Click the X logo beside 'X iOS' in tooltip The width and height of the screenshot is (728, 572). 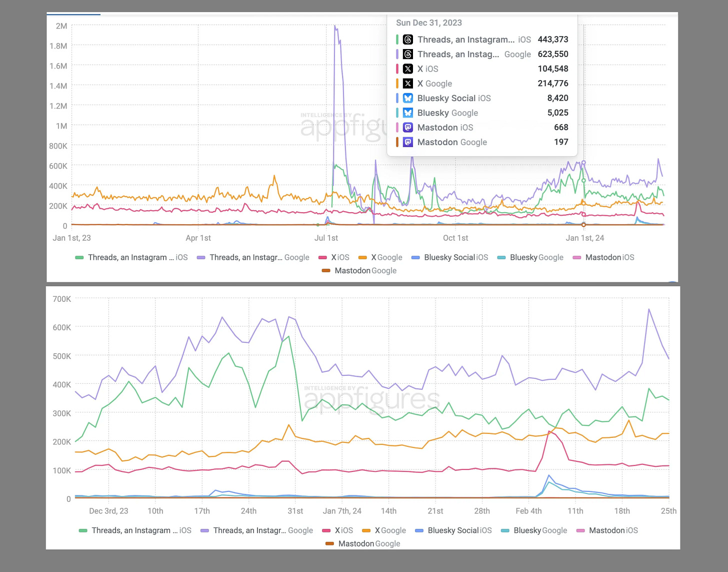[408, 69]
